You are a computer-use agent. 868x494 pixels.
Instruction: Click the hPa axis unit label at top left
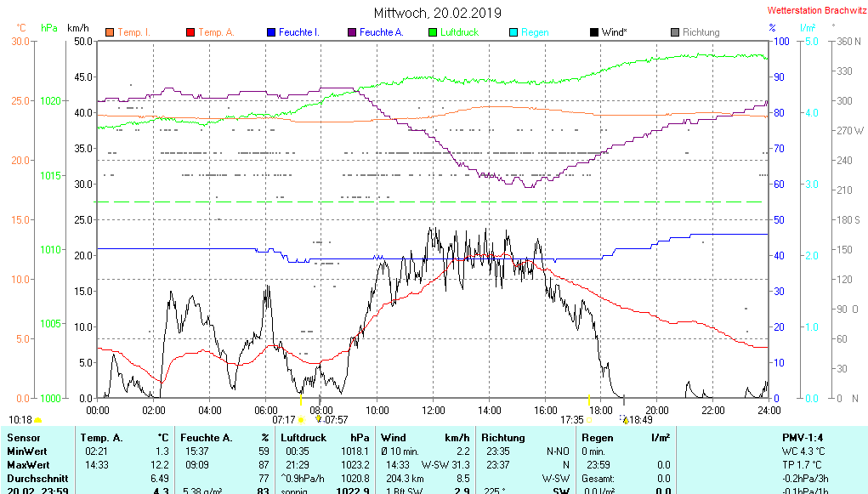pos(49,28)
